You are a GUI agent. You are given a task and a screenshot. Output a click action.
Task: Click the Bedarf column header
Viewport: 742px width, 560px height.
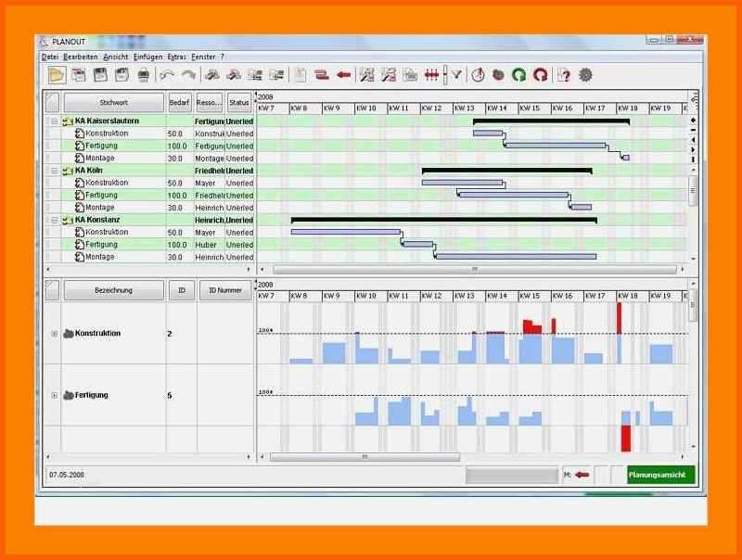179,102
